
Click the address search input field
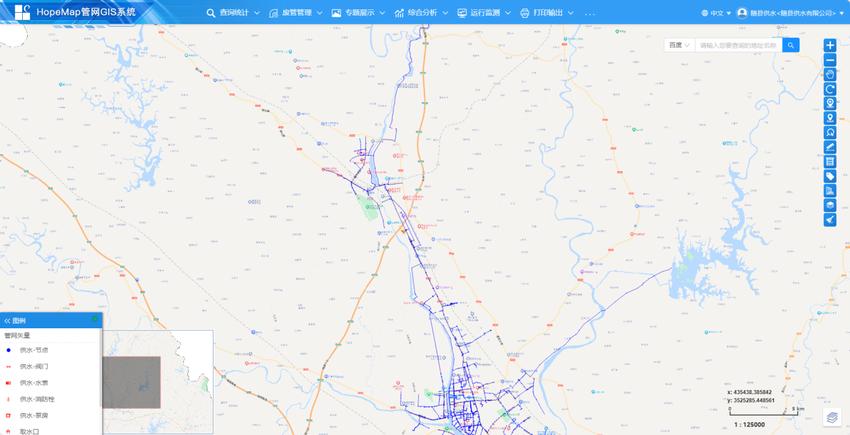(x=738, y=45)
